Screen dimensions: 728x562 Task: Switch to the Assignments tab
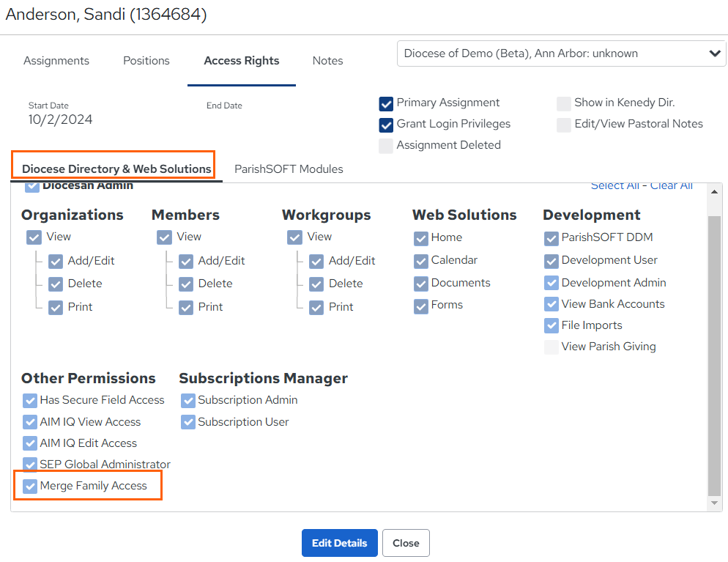click(56, 60)
